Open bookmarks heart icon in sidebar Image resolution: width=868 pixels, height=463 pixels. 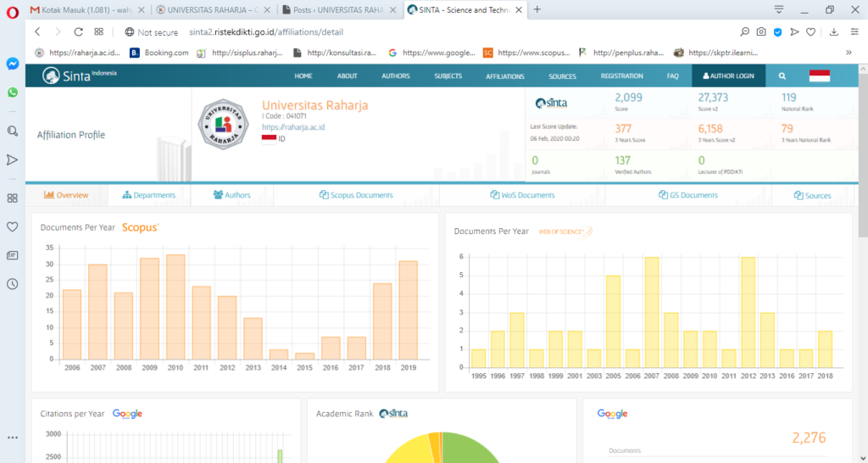(12, 226)
